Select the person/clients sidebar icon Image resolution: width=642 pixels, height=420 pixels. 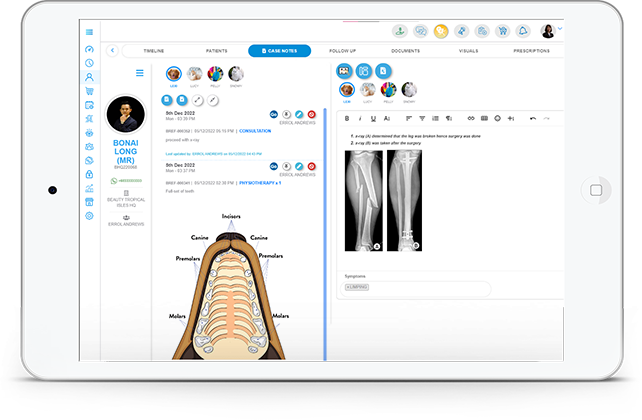tap(89, 77)
